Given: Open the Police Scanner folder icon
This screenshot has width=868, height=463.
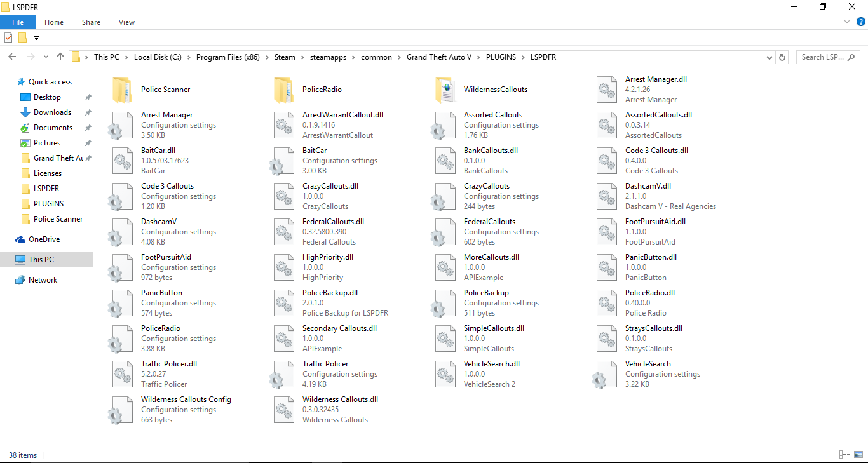Looking at the screenshot, I should click(121, 90).
